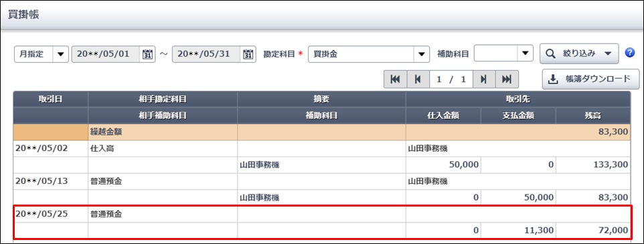644x244 pixels.
Task: Go to the next page
Action: pyautogui.click(x=484, y=80)
